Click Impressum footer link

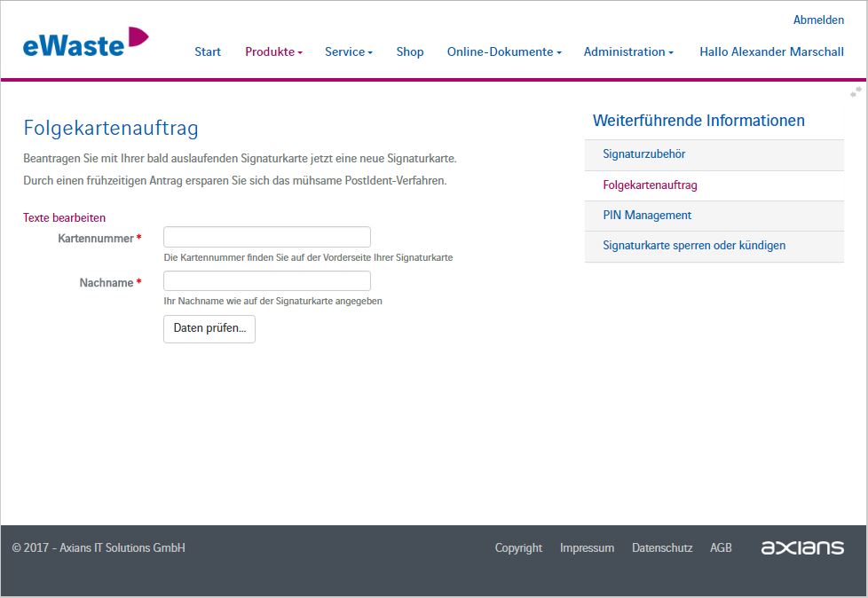point(587,547)
